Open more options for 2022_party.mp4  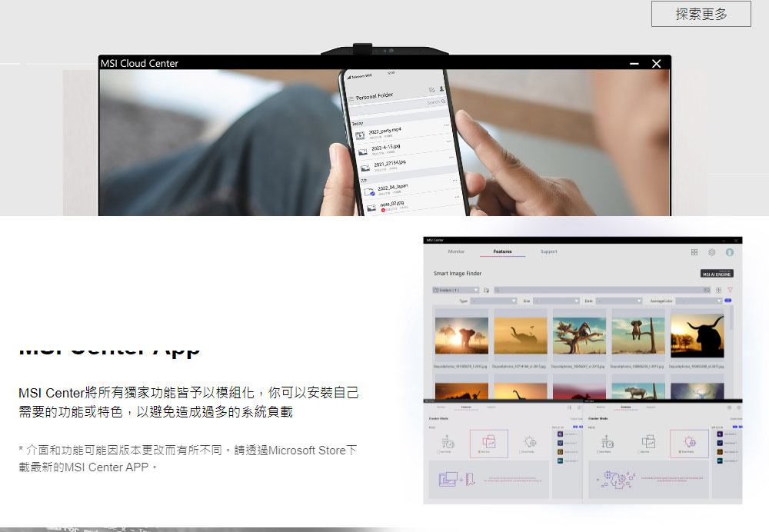pyautogui.click(x=446, y=125)
